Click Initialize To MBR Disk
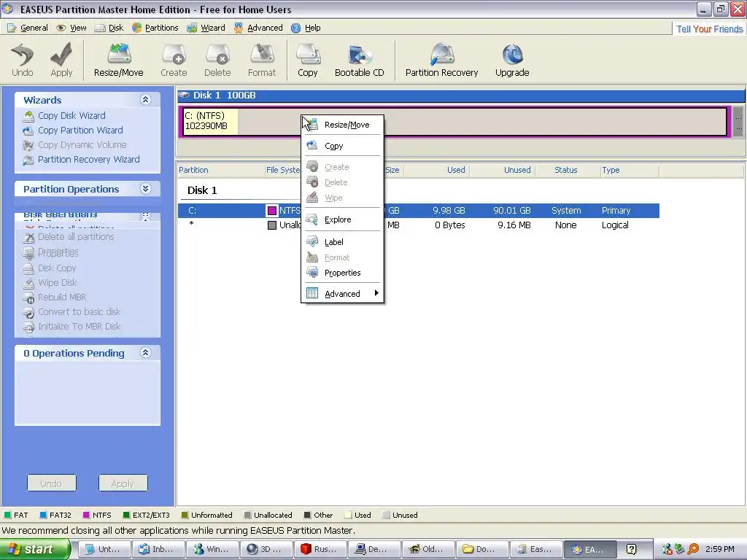This screenshot has width=747, height=560. (x=80, y=326)
